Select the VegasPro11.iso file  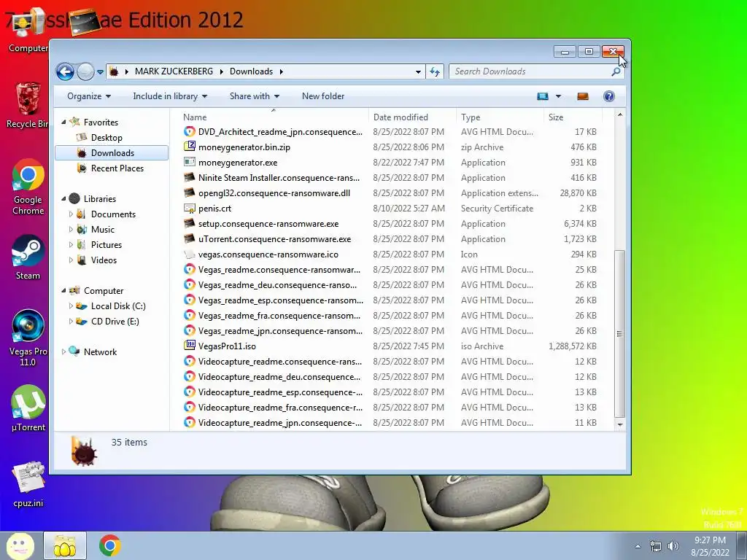coord(228,346)
